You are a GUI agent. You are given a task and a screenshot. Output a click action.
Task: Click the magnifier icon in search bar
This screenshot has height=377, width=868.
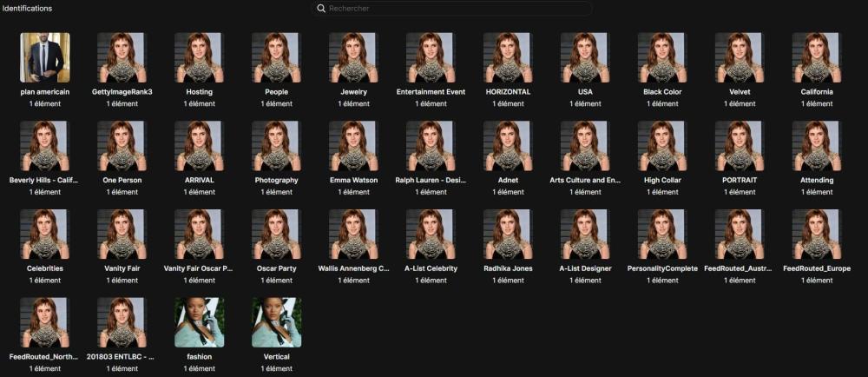tap(321, 9)
